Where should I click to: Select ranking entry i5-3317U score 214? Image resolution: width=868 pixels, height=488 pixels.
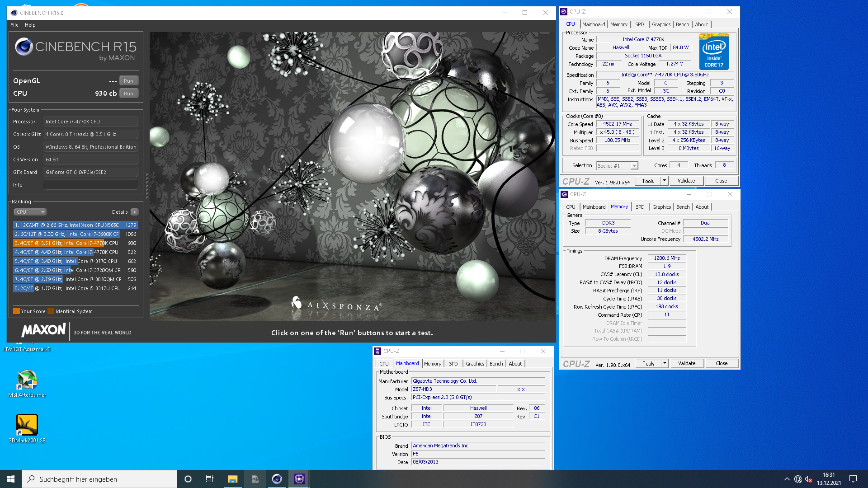point(75,288)
